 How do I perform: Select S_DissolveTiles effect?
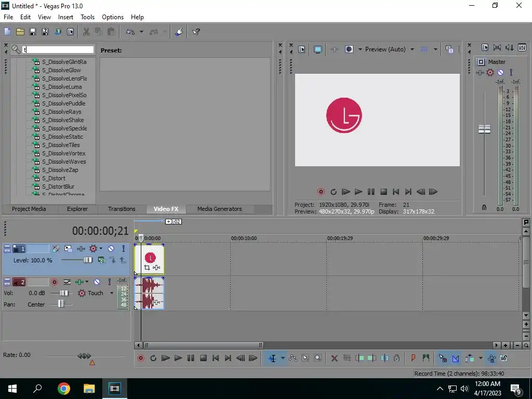point(61,145)
